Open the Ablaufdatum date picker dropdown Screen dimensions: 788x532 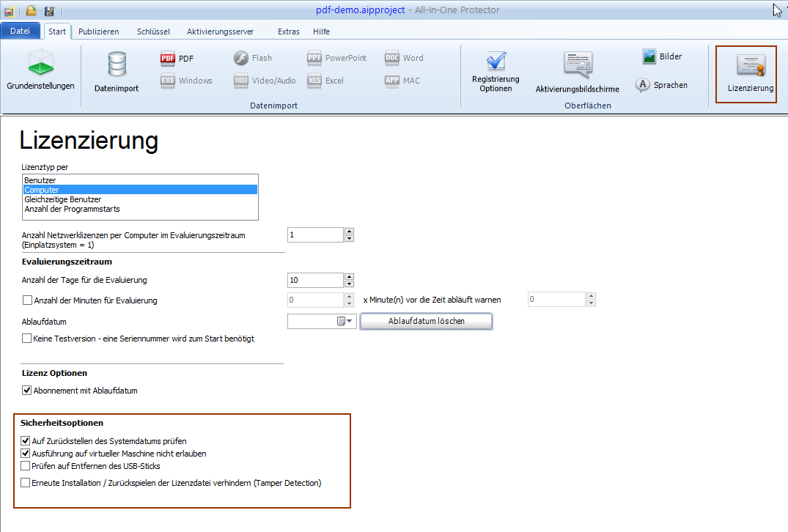(350, 321)
